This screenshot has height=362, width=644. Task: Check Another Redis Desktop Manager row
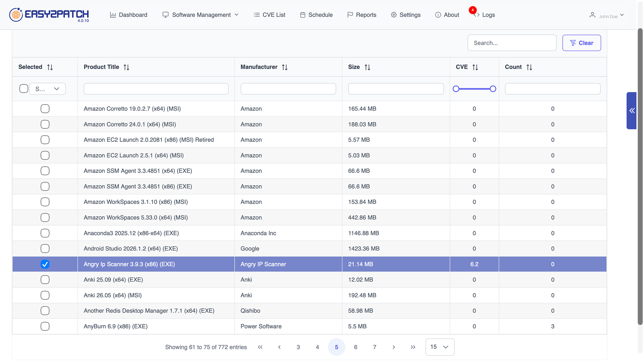point(45,311)
